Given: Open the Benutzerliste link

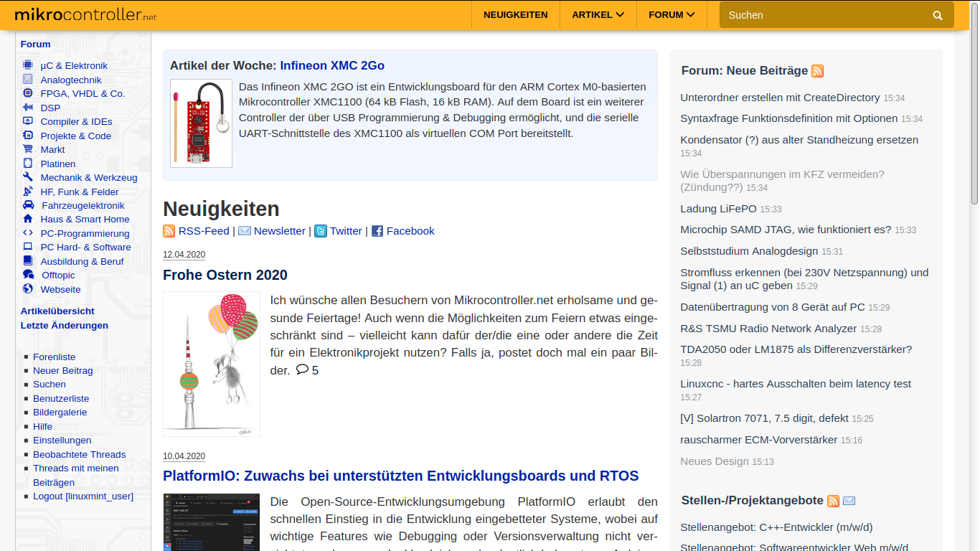Looking at the screenshot, I should tap(61, 398).
